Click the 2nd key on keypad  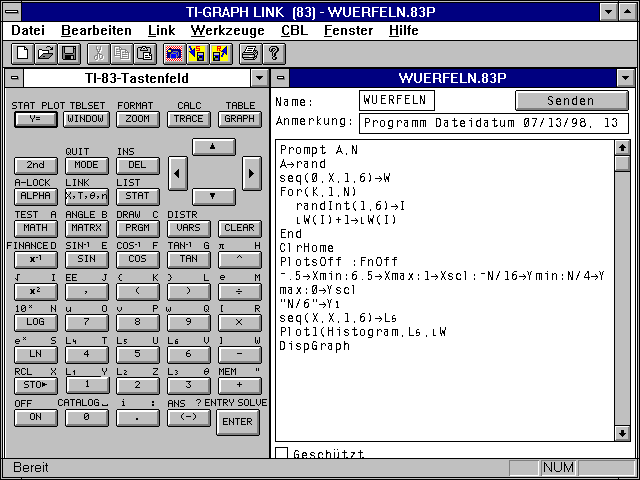click(36, 165)
